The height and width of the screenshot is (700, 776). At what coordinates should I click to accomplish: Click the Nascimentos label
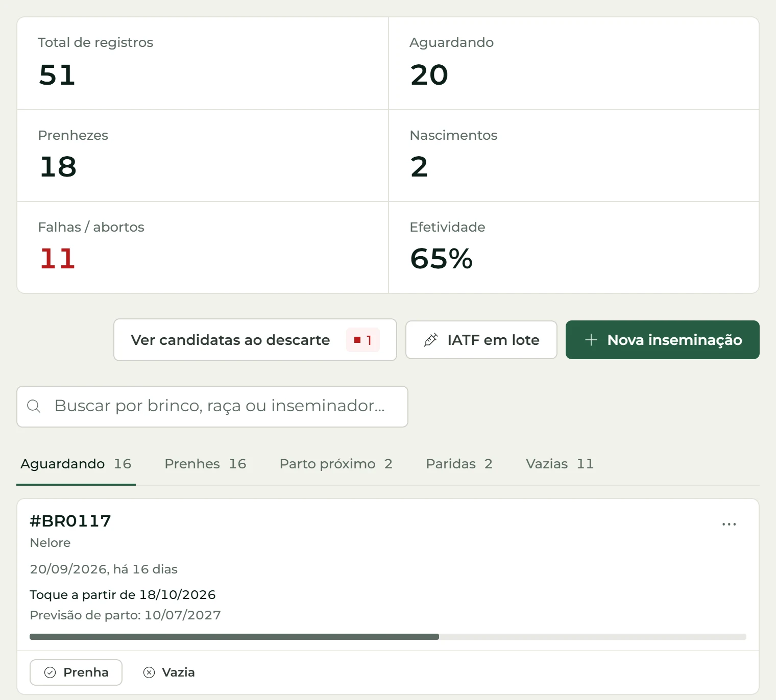pyautogui.click(x=453, y=135)
